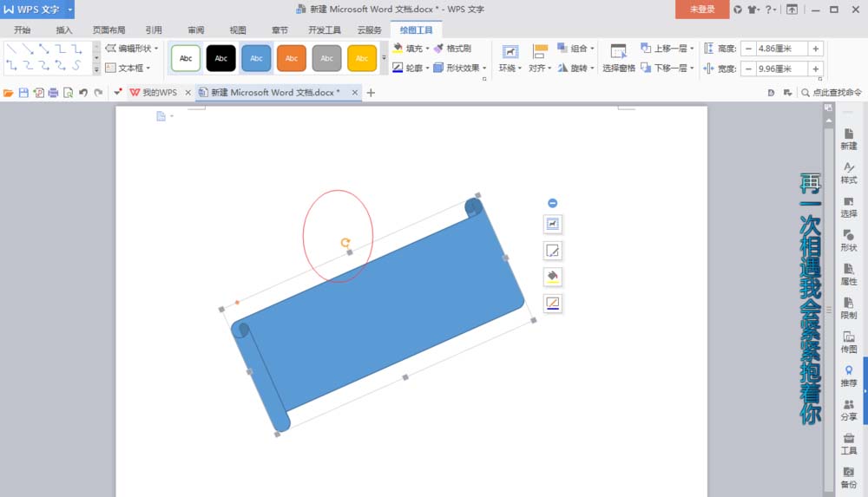Switch to the 审阅 tab
The width and height of the screenshot is (868, 497).
tap(196, 29)
